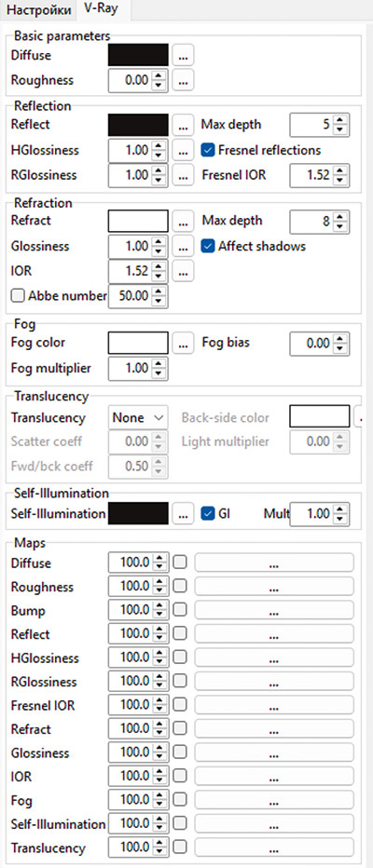Click the Fog color map button
Screen dimensions: 373x868
tap(183, 344)
